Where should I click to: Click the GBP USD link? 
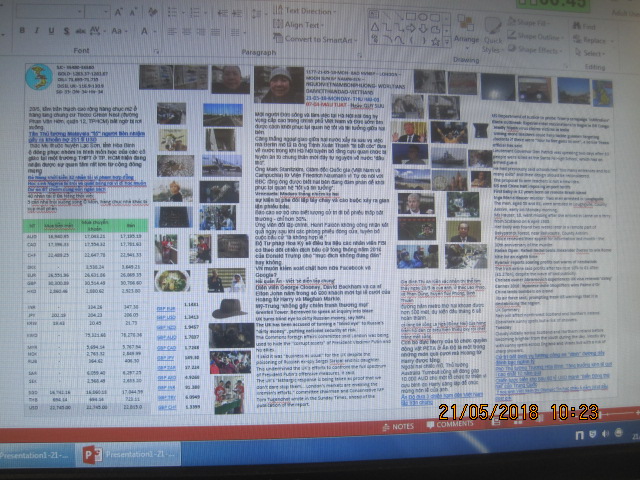click(x=167, y=318)
